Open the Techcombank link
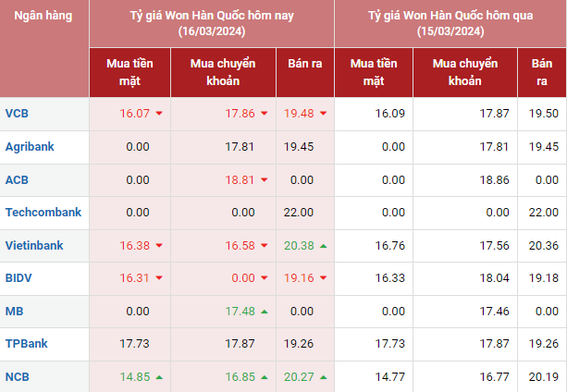This screenshot has height=392, width=567. (43, 212)
